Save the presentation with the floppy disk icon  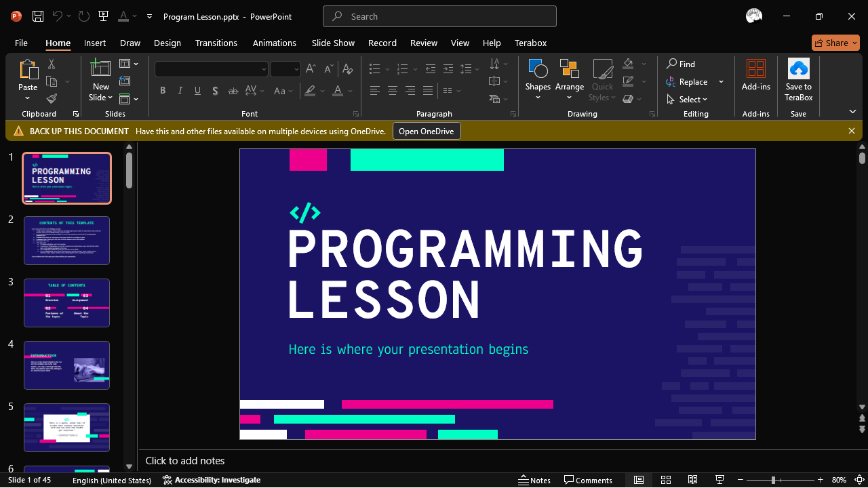38,16
